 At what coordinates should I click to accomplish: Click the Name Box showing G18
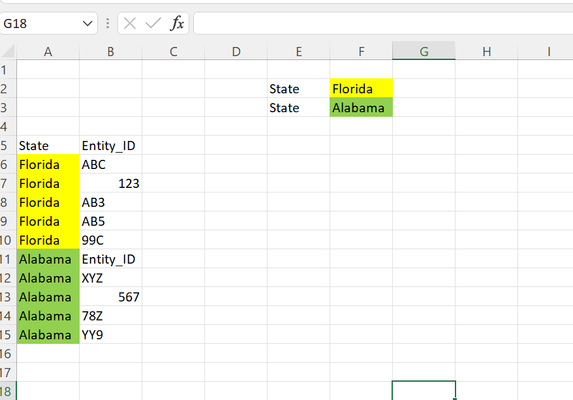[48, 23]
